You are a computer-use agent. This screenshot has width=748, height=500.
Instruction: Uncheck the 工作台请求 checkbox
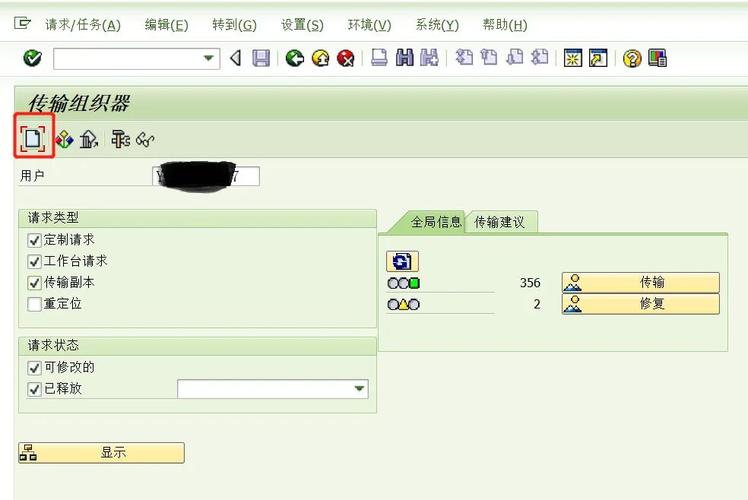click(34, 261)
